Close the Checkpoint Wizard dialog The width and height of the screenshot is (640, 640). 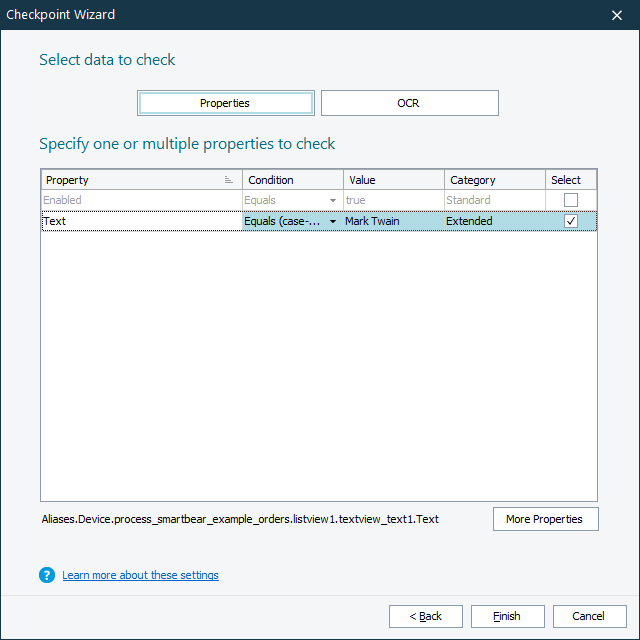click(616, 15)
